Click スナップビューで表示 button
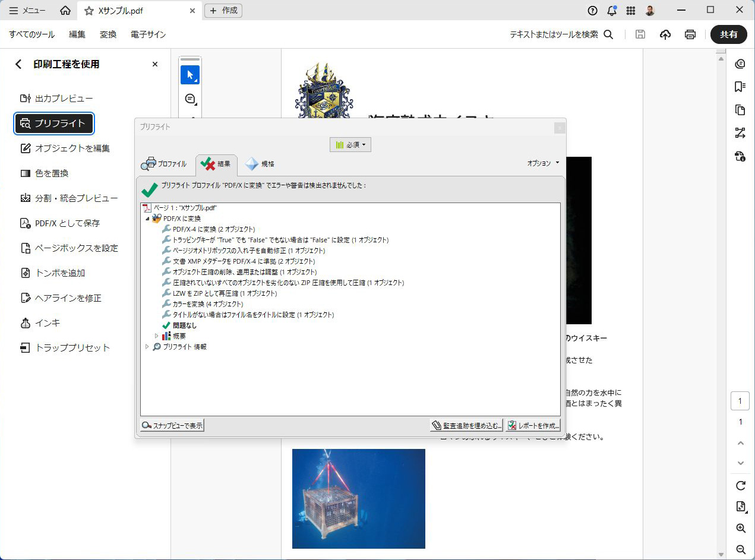The image size is (755, 560). click(x=172, y=425)
